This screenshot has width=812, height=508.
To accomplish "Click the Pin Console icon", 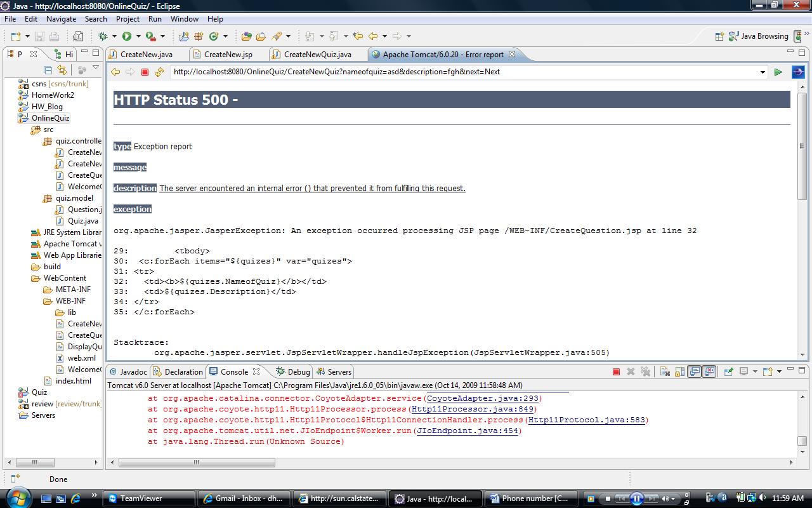I will [728, 371].
